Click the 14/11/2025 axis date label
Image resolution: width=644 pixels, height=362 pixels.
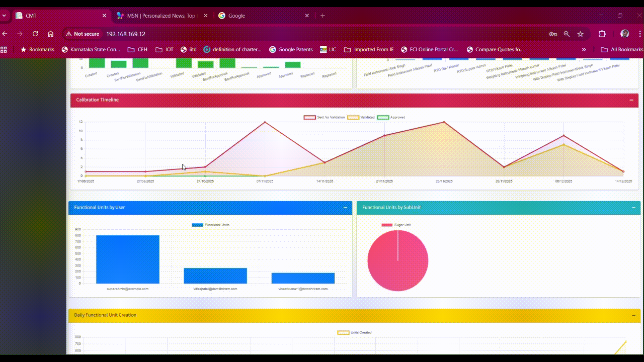[x=325, y=181]
